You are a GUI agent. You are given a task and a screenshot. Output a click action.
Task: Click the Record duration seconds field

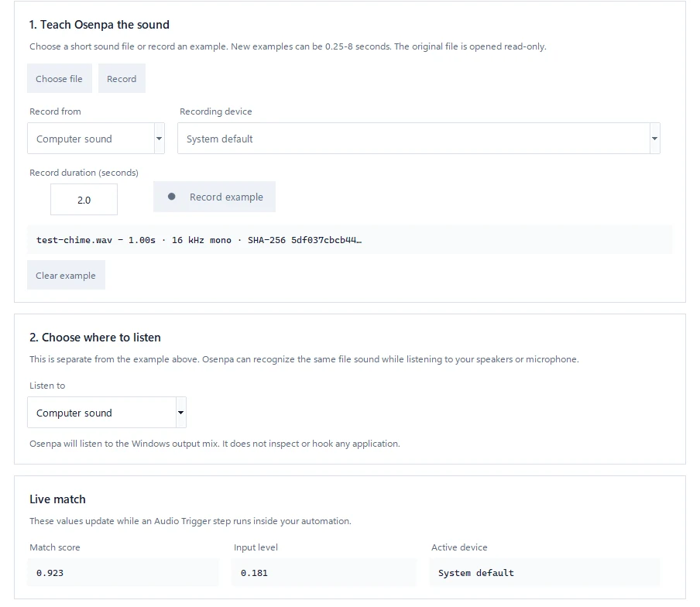click(84, 200)
